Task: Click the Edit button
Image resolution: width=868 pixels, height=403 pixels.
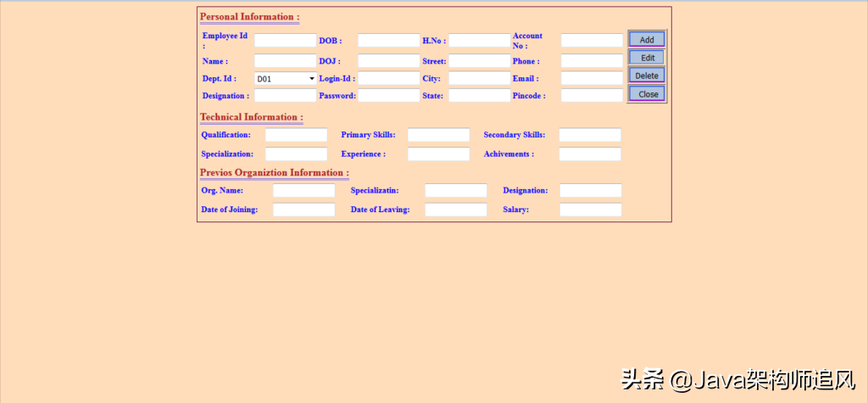Action: pos(647,58)
